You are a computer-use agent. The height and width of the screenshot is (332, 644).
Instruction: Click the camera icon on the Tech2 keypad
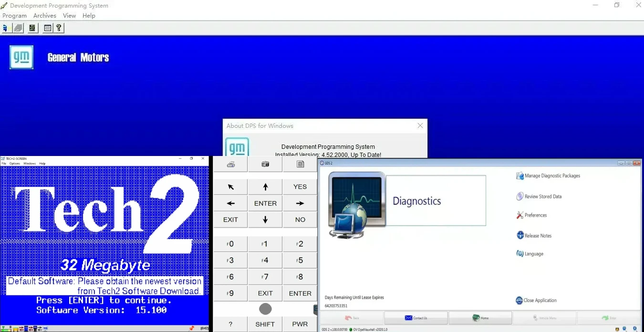(x=265, y=164)
